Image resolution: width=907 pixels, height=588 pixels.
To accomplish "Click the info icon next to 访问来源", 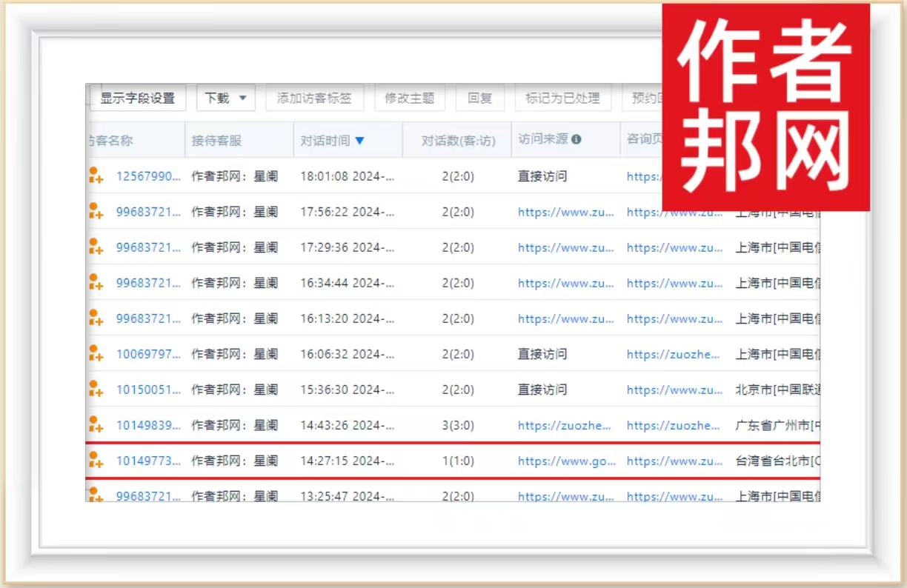I will pos(577,140).
